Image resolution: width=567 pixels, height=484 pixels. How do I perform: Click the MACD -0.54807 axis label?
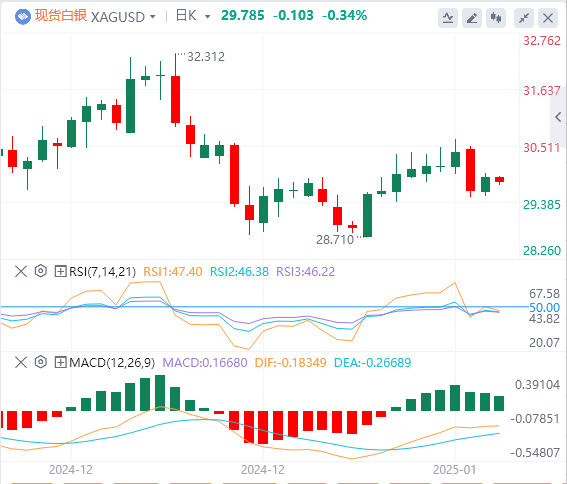click(x=535, y=452)
